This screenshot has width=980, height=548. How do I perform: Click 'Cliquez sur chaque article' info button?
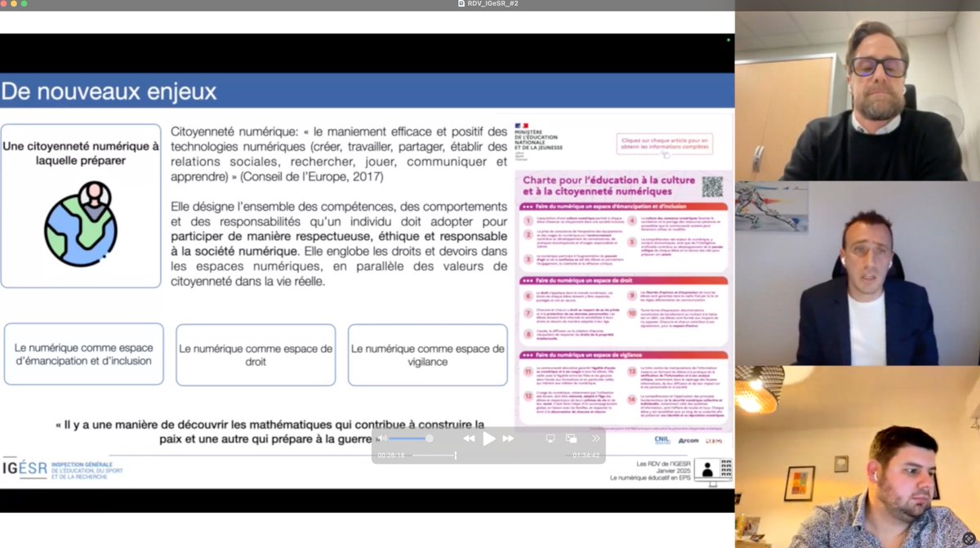pos(664,145)
